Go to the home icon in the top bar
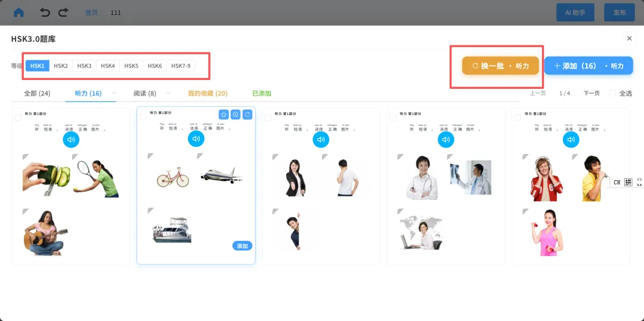Image resolution: width=644 pixels, height=321 pixels. point(18,13)
